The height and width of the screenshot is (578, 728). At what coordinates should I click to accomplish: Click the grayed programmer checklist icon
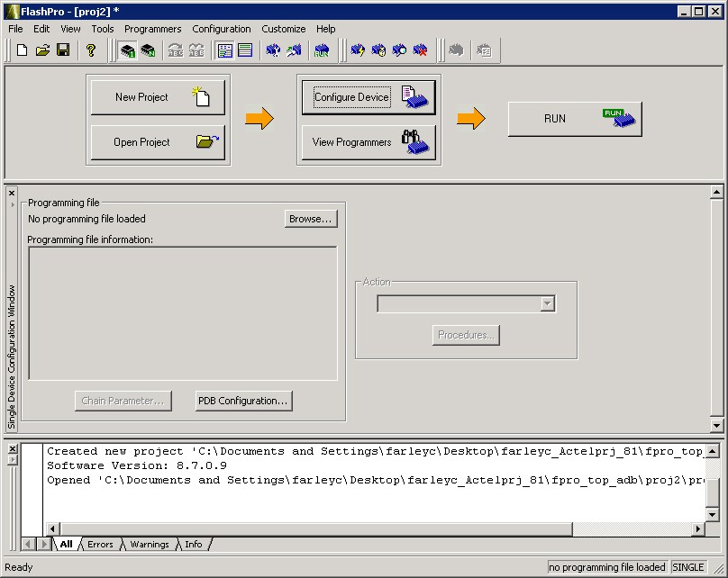[x=484, y=50]
